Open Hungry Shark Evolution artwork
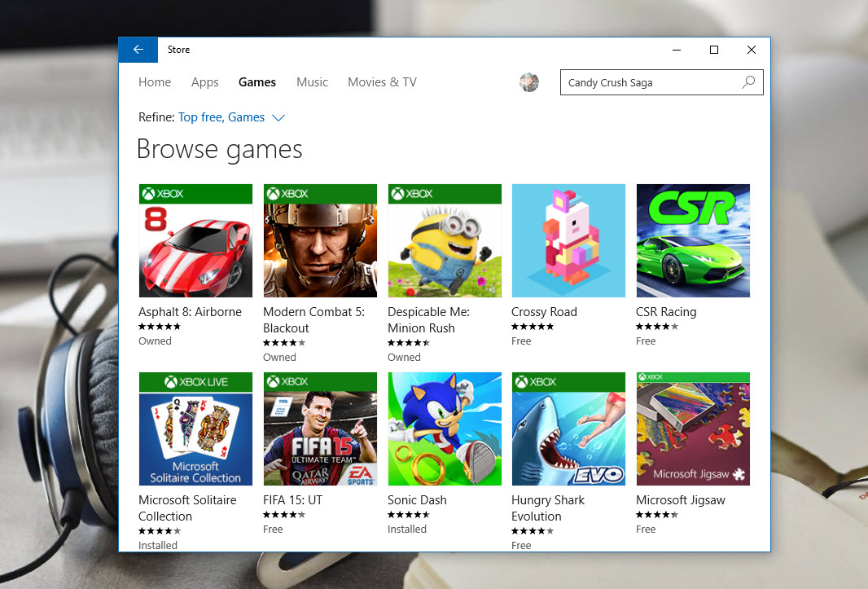Screen dimensions: 868x589 [568, 429]
